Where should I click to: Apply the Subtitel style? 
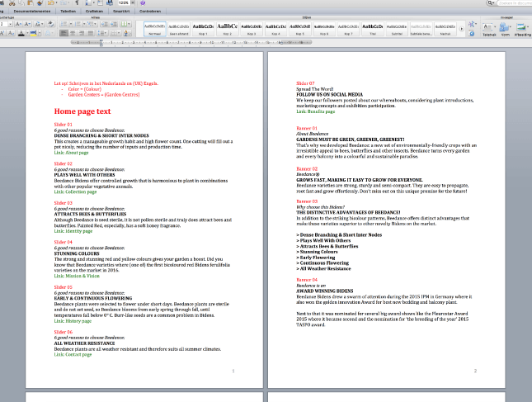point(397,29)
